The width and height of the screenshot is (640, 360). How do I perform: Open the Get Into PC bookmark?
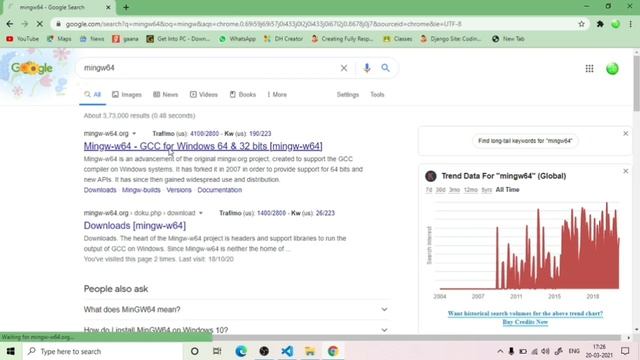pyautogui.click(x=178, y=39)
